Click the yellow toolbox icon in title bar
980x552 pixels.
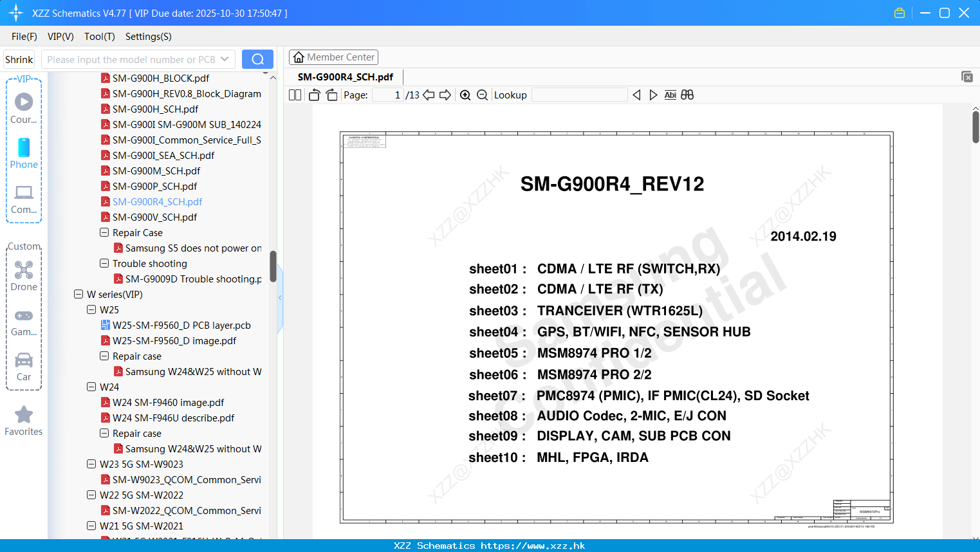coord(900,13)
